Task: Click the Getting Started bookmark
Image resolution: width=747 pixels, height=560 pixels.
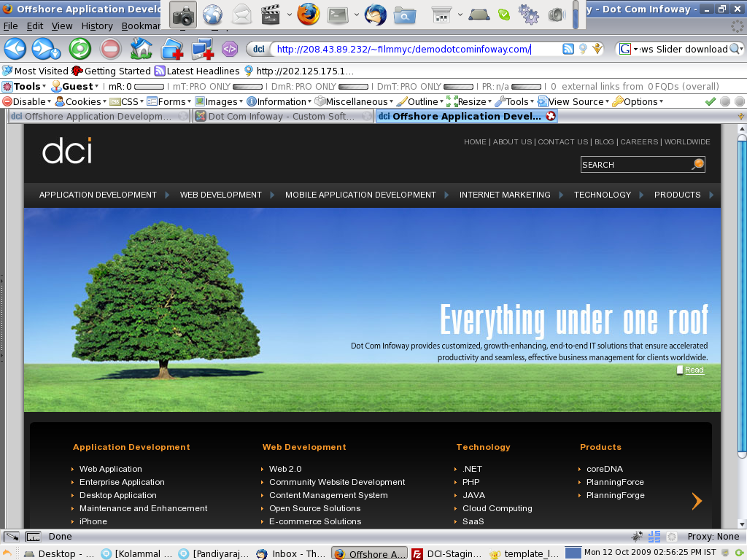Action: (x=111, y=71)
